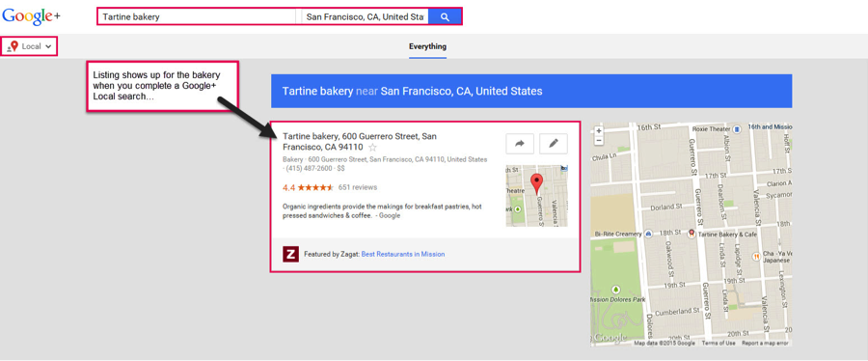
Task: Open the 651 reviews link
Action: pos(358,187)
